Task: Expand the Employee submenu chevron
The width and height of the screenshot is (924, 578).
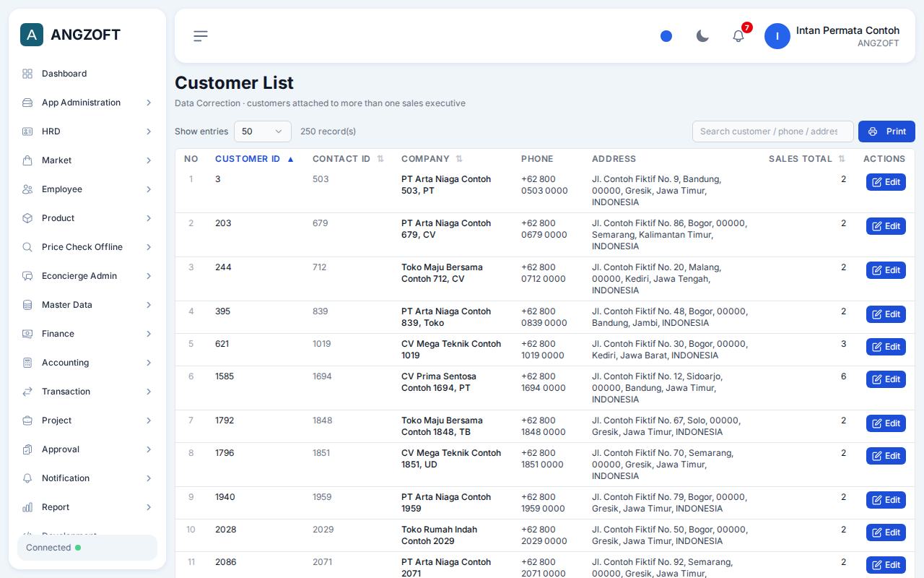Action: (149, 189)
